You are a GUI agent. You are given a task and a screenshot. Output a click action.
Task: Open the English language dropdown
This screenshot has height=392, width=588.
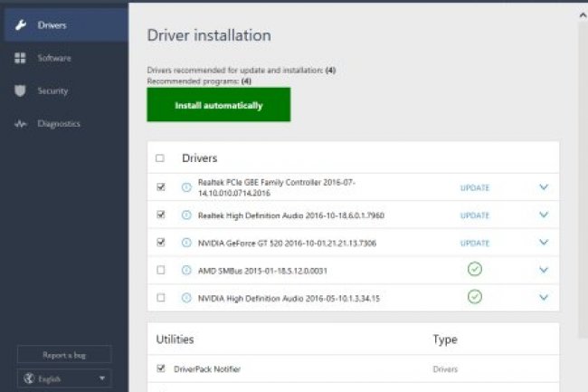pos(64,378)
